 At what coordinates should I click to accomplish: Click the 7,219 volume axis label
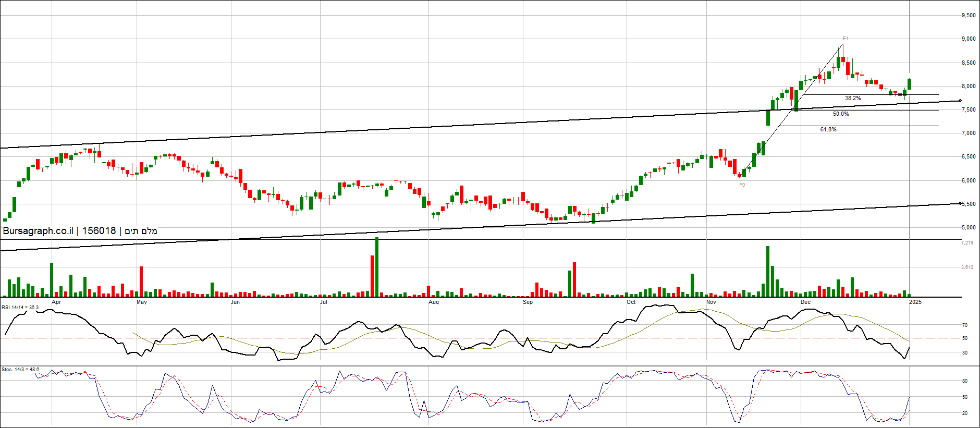967,243
